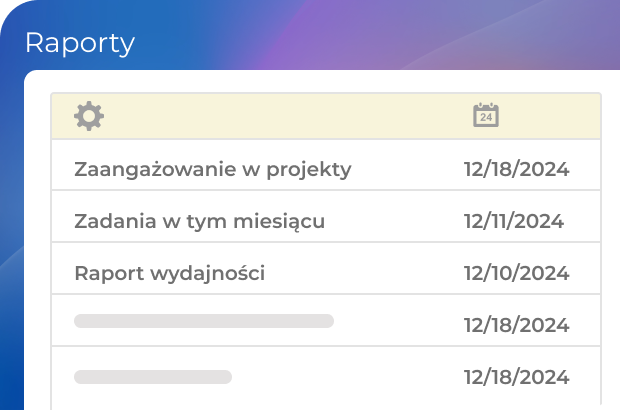The height and width of the screenshot is (410, 620).
Task: Click the date beside the long placeholder bar
Action: tap(516, 325)
